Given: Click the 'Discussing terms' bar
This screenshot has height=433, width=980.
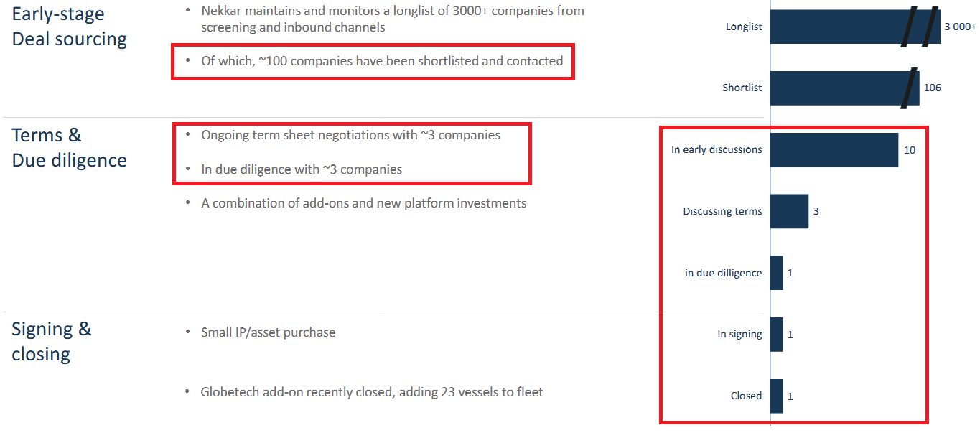Looking at the screenshot, I should (x=789, y=211).
